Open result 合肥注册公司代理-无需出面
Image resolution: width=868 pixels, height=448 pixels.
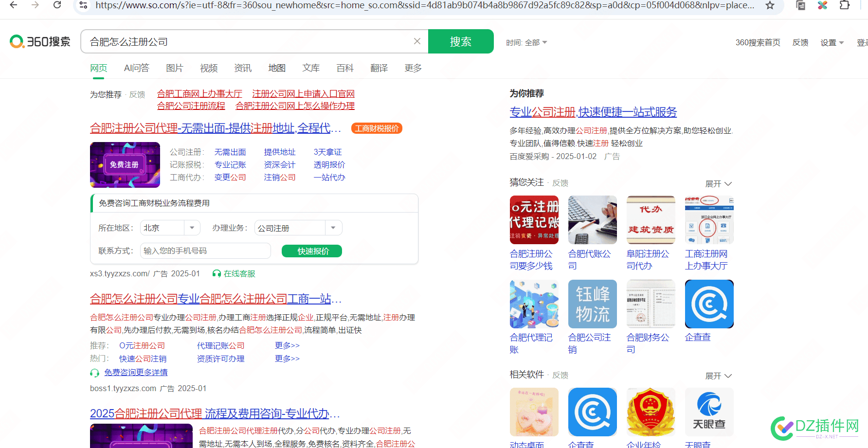tap(216, 128)
